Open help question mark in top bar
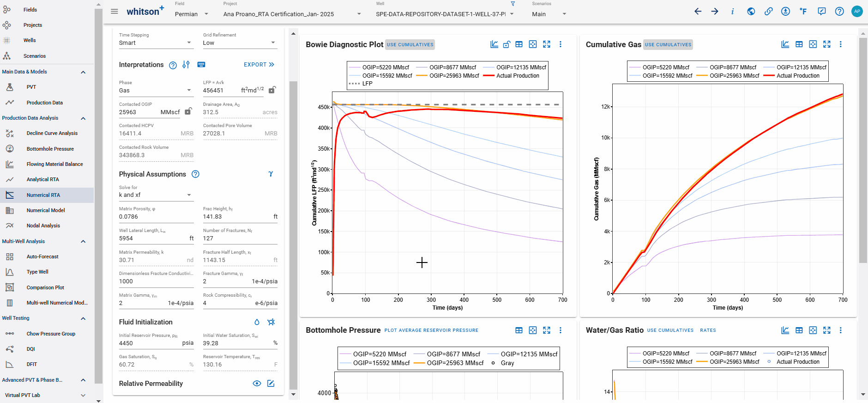Screen dimensions: 868x403 (839, 12)
